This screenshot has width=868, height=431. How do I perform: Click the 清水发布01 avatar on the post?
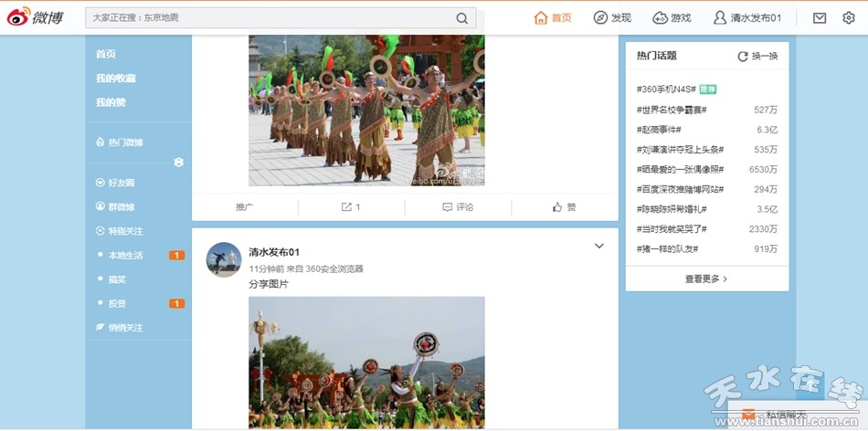224,259
